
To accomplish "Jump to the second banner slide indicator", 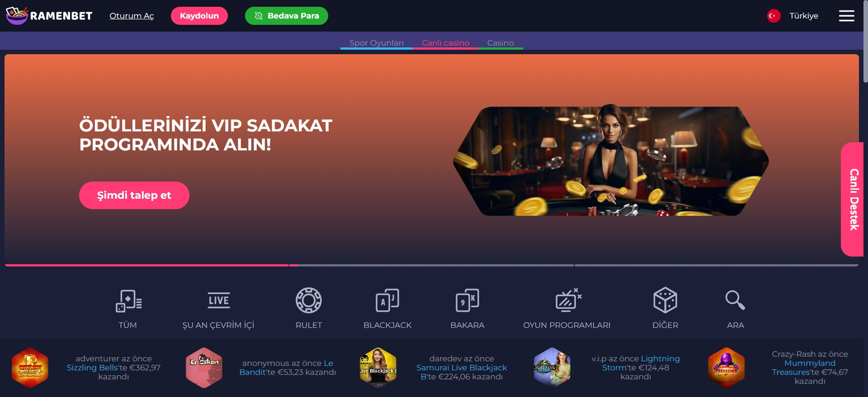I will click(432, 265).
